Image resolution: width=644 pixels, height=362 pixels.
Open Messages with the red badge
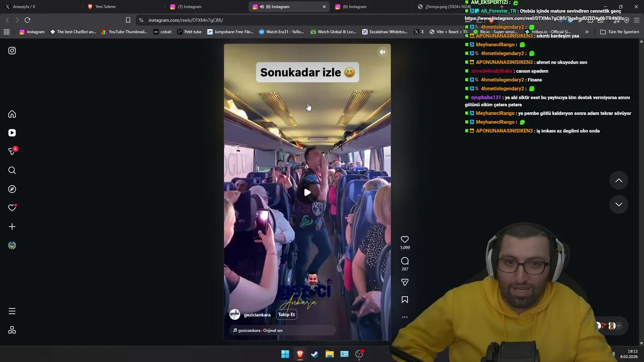(x=12, y=151)
